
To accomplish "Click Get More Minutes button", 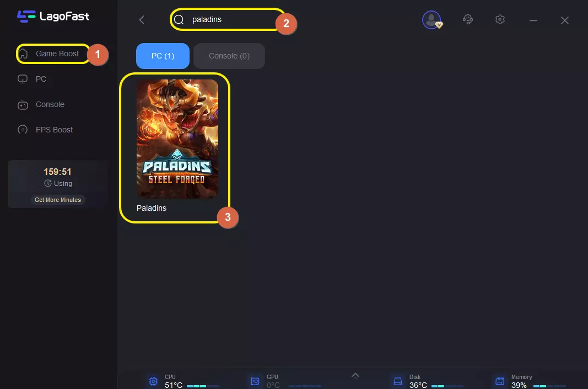I will (x=58, y=200).
